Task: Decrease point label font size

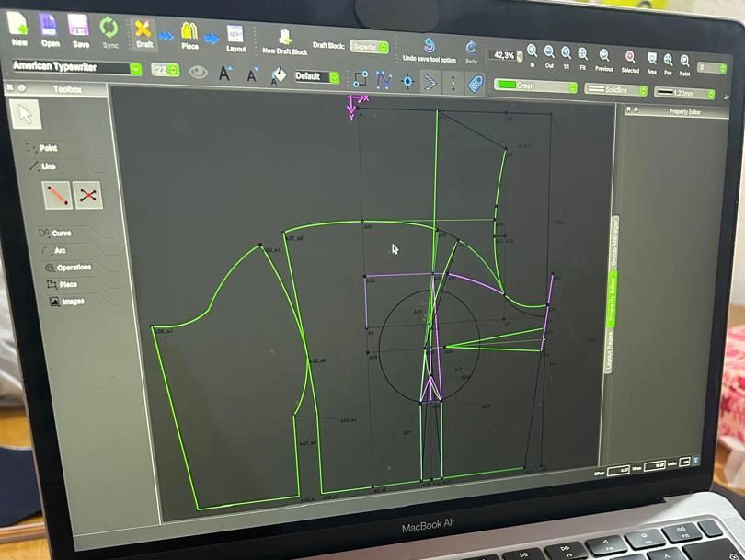Action: click(x=252, y=74)
